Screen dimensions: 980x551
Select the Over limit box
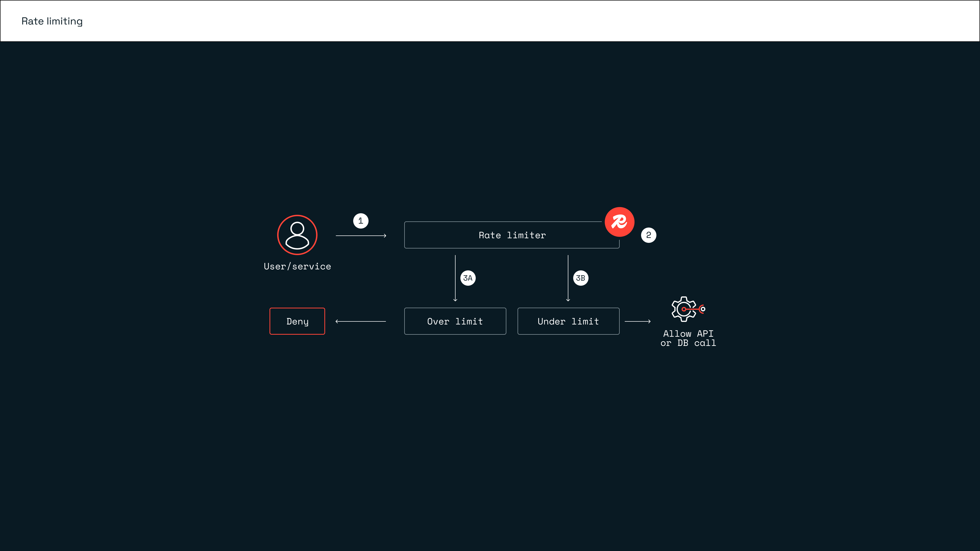(x=455, y=321)
